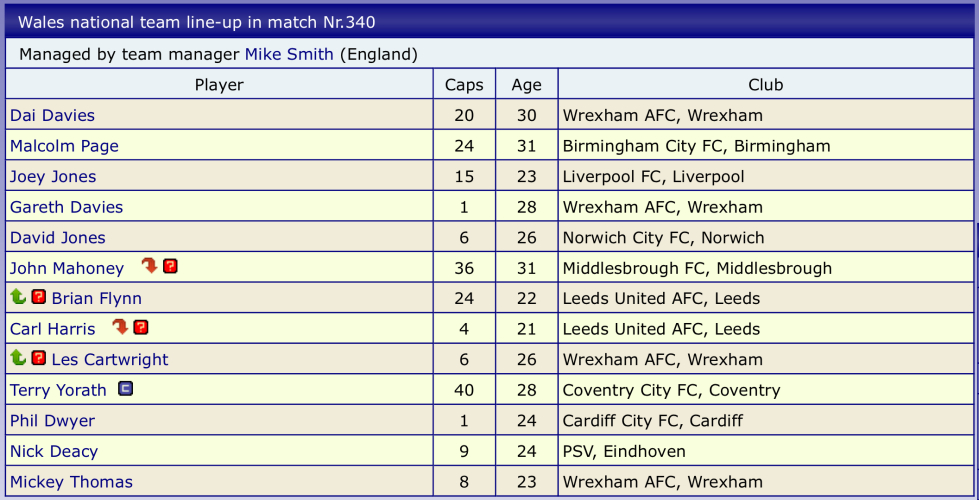Open Gareth Davies player profile
Image resolution: width=979 pixels, height=500 pixels.
point(66,207)
